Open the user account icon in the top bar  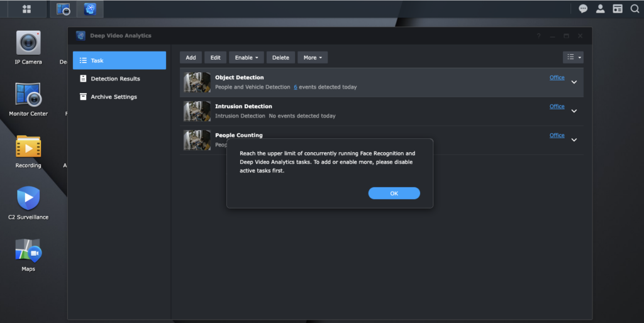[600, 9]
